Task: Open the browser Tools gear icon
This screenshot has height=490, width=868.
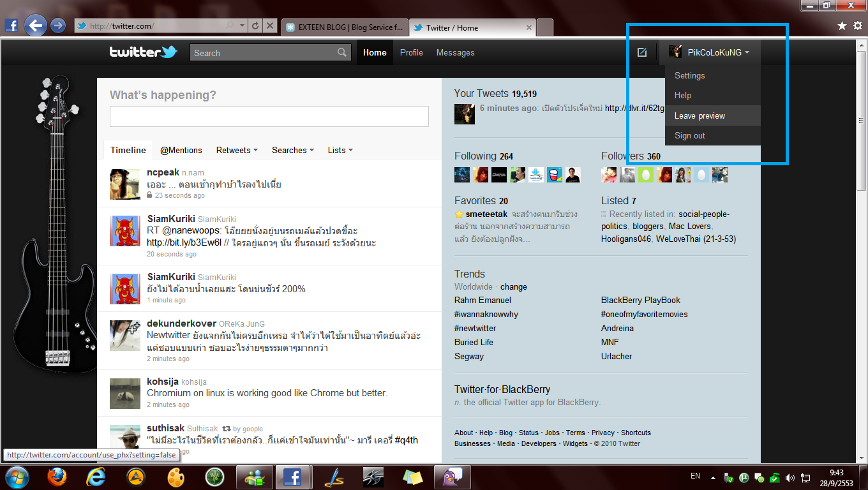Action: [x=858, y=26]
